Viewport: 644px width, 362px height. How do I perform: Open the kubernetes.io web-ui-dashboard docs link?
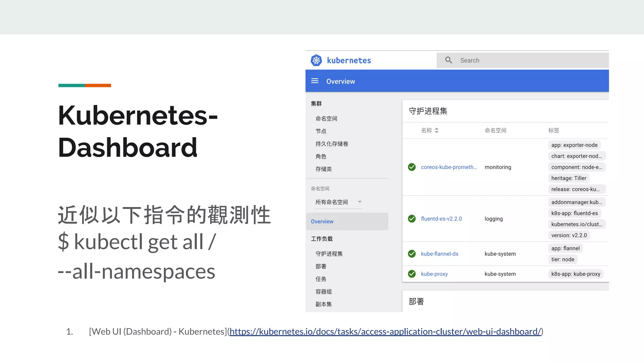385,332
